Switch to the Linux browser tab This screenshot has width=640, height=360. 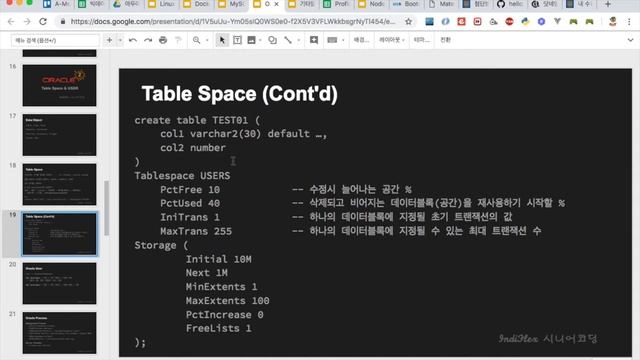pos(162,4)
